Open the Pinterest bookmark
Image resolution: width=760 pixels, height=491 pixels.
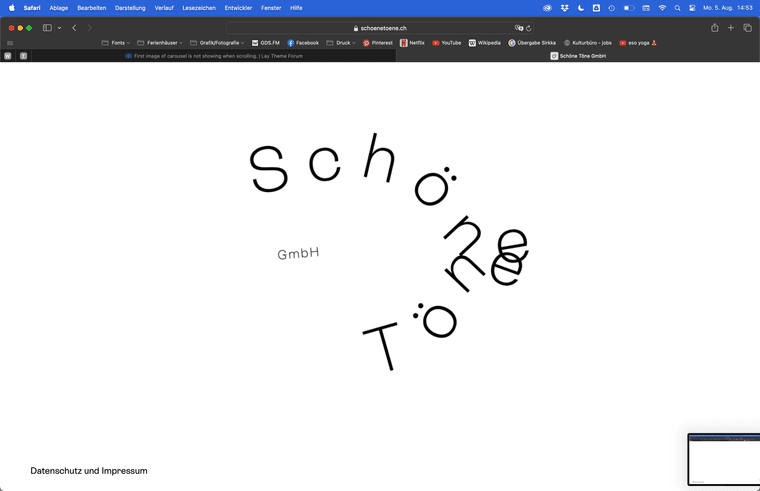click(378, 43)
